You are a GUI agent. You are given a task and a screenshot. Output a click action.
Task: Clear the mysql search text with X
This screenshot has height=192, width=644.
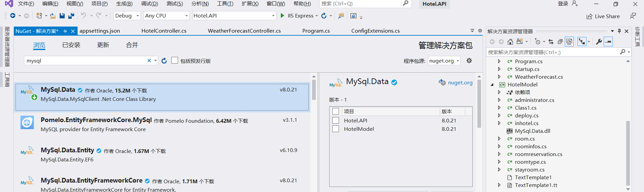tap(149, 61)
